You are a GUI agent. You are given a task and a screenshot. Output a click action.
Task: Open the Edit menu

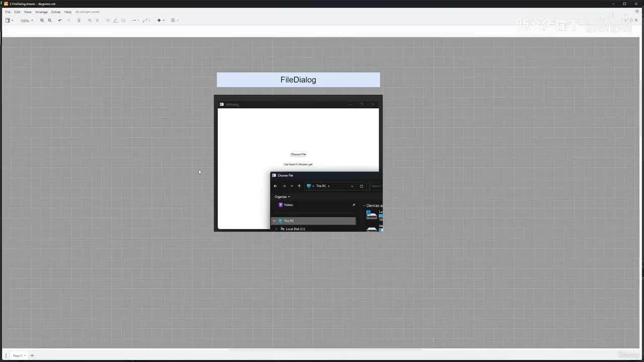(x=17, y=12)
